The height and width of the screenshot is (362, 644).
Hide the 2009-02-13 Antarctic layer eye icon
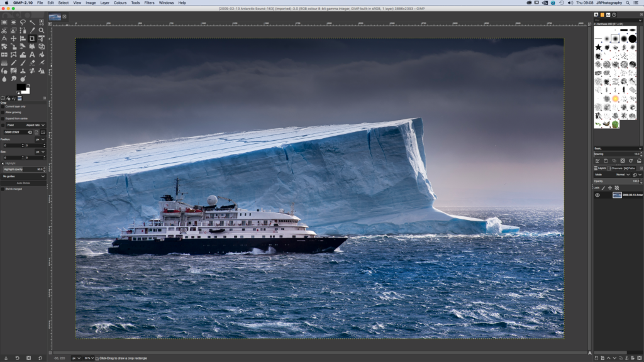coord(597,195)
